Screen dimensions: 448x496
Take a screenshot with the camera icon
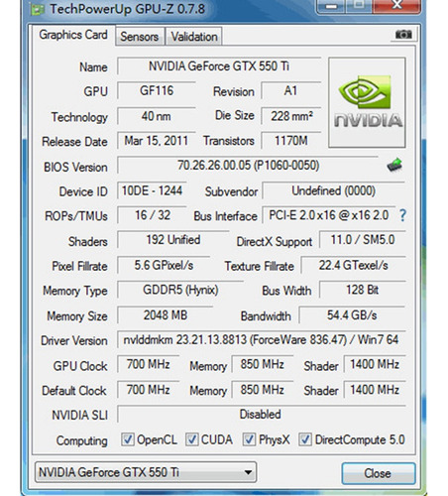point(403,35)
